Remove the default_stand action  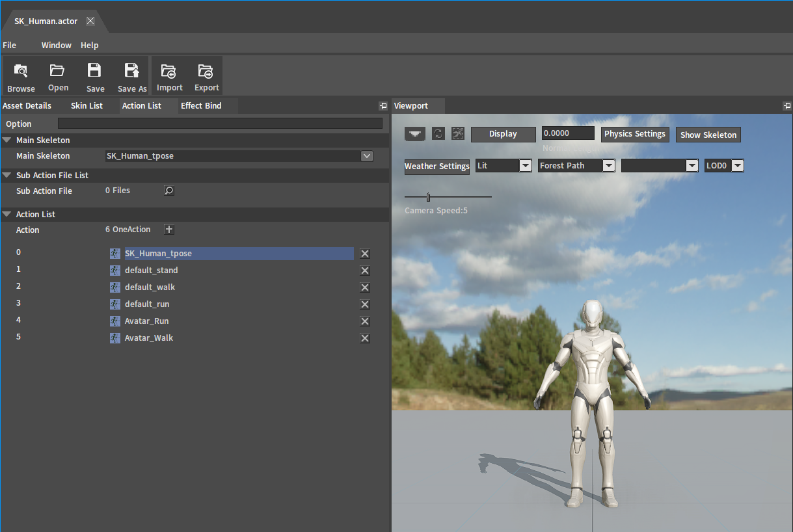365,271
